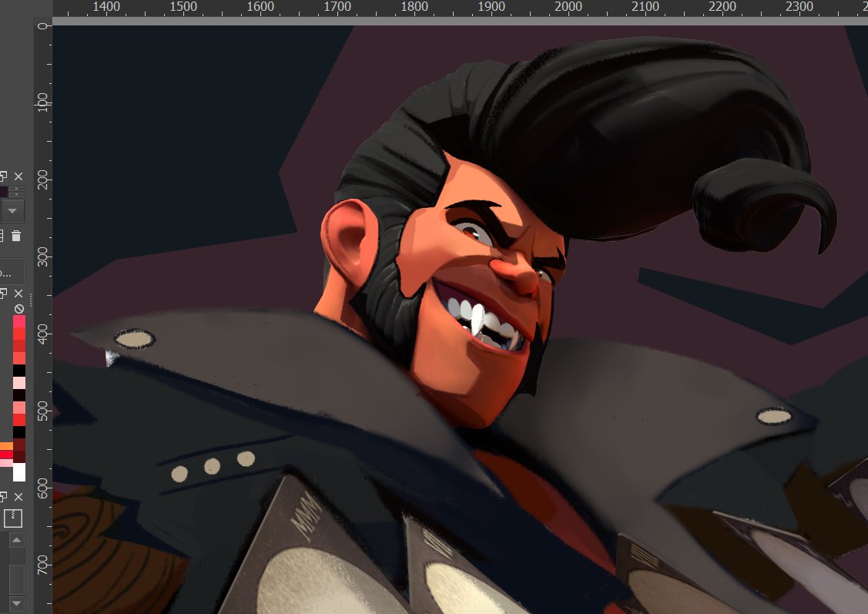Screen dimensions: 868x614
Task: Pick the orange color swatch
Action: click(6, 446)
